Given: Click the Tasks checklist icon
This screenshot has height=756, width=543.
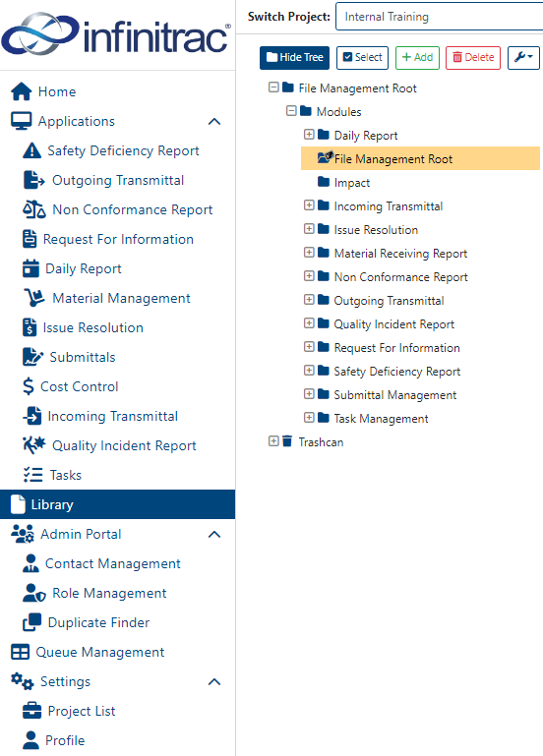Looking at the screenshot, I should [x=32, y=475].
